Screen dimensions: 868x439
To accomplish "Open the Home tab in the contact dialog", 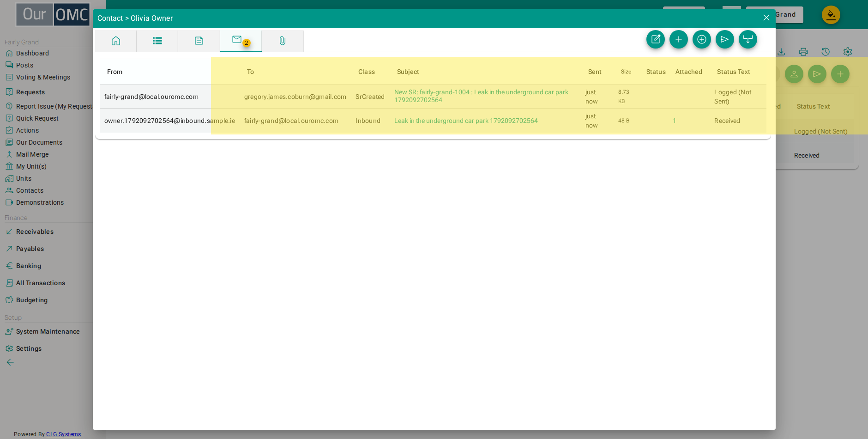I will (116, 41).
